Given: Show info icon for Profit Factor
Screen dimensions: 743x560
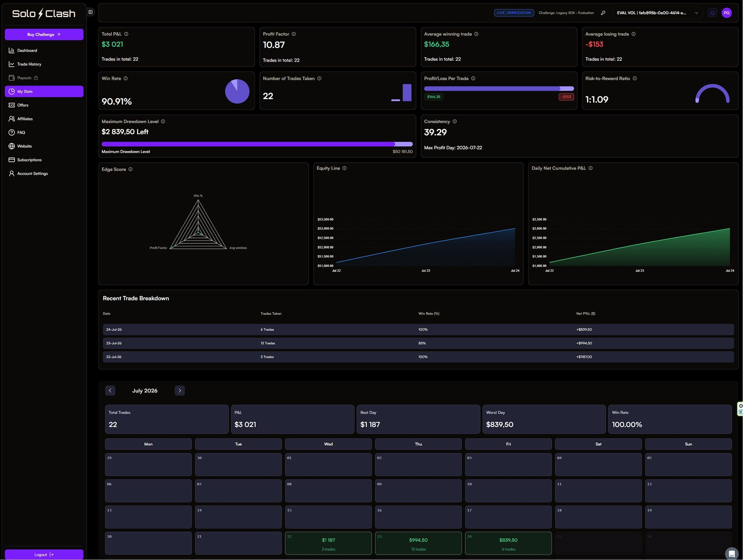Looking at the screenshot, I should (x=294, y=34).
